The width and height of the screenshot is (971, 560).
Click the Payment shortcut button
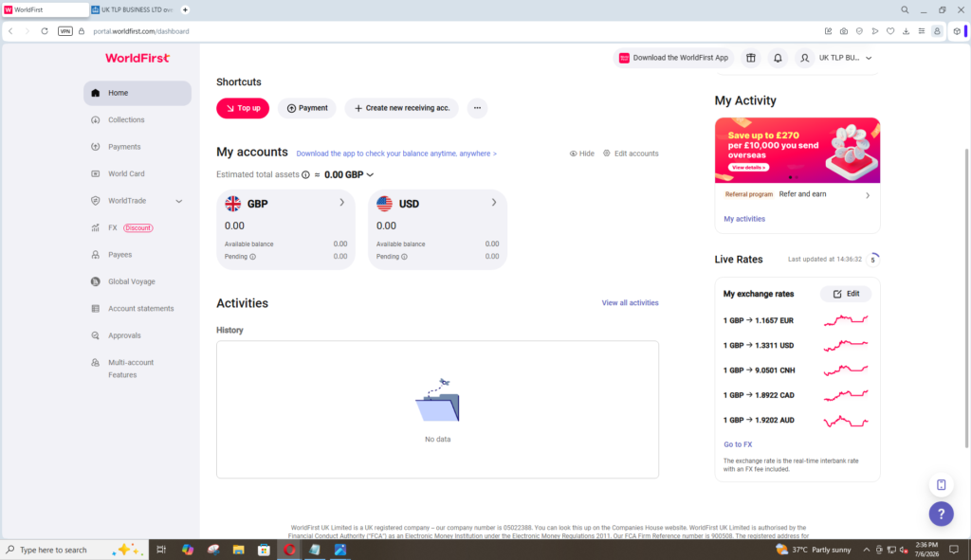pos(307,108)
